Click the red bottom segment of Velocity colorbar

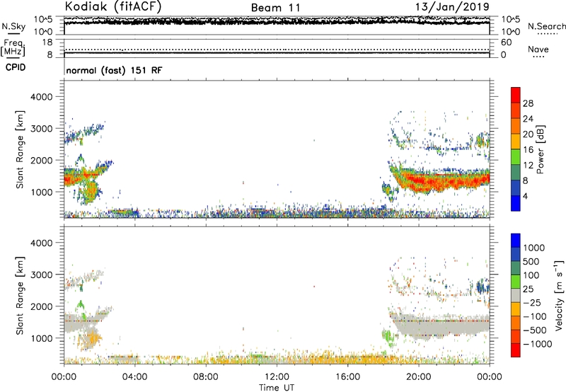[x=516, y=350]
